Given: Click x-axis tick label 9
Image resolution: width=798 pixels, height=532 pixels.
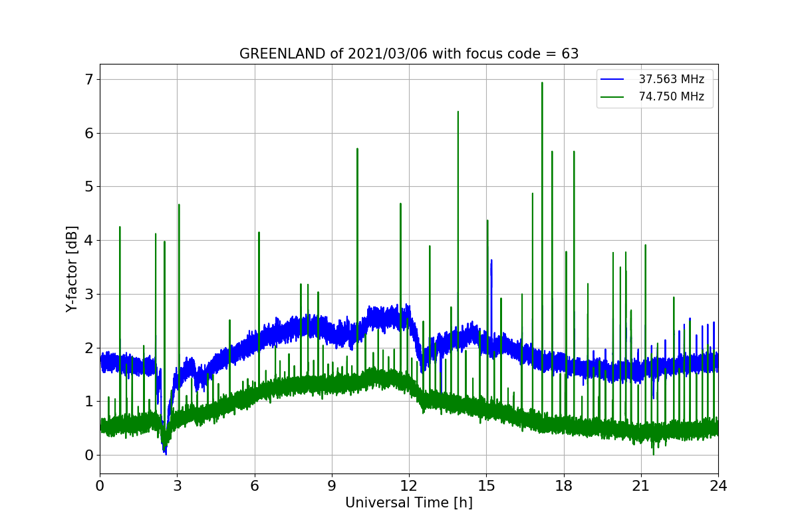Looking at the screenshot, I should coord(332,486).
